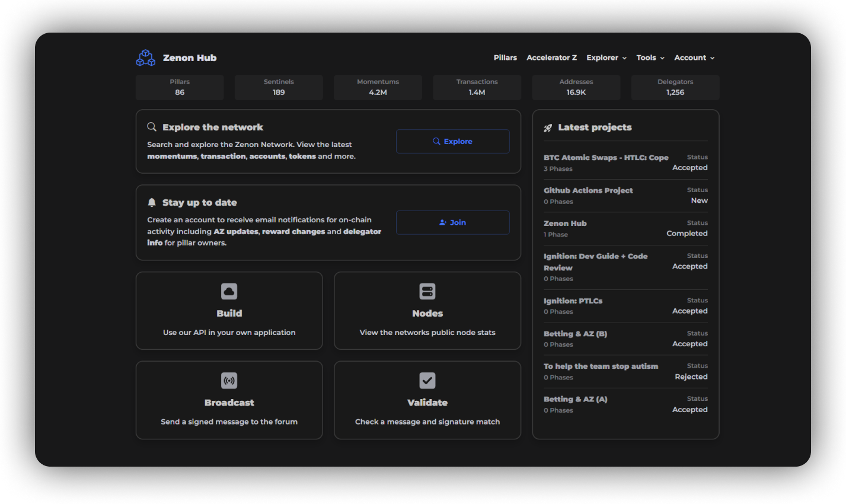Click the Validate checkmark icon

click(x=427, y=380)
